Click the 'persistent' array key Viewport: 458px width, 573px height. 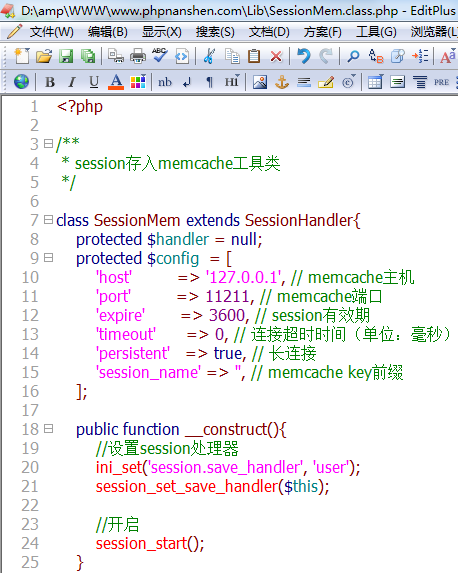pos(133,353)
